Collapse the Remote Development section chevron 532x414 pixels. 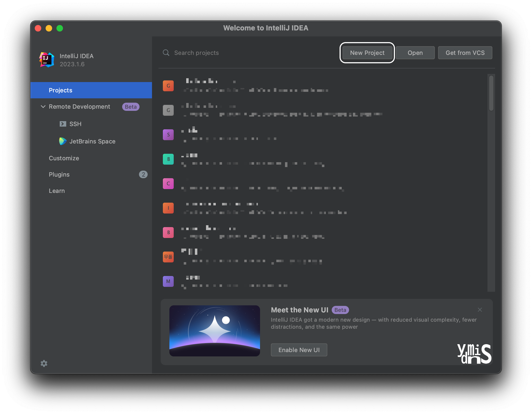tap(43, 106)
